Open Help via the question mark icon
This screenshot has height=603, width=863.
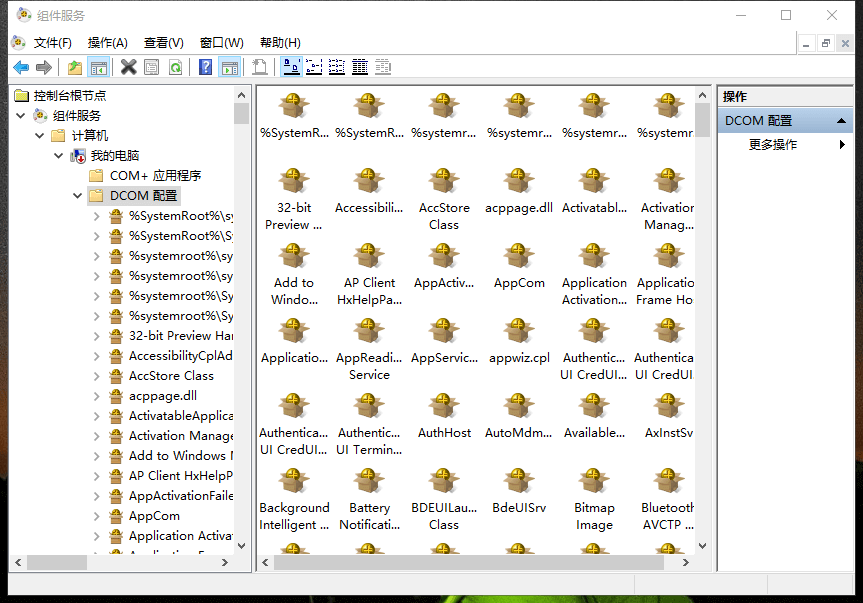(x=205, y=67)
